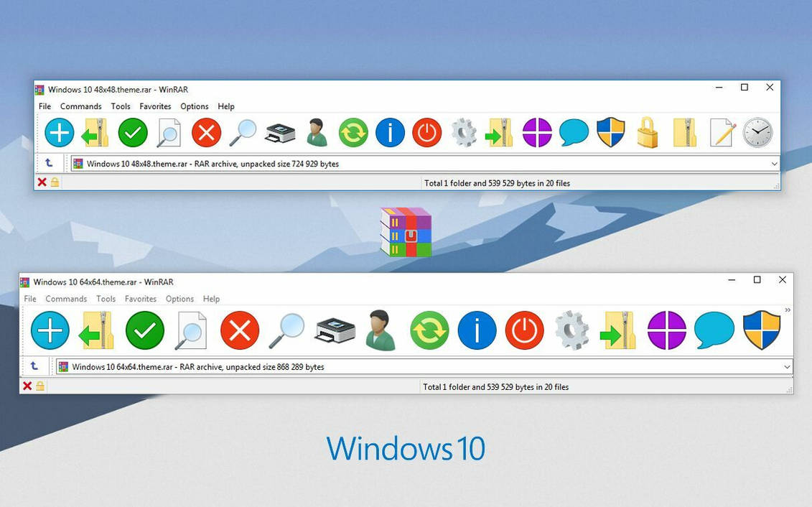Open address path dropdown in 64x64 window
This screenshot has width=812, height=507.
point(787,367)
